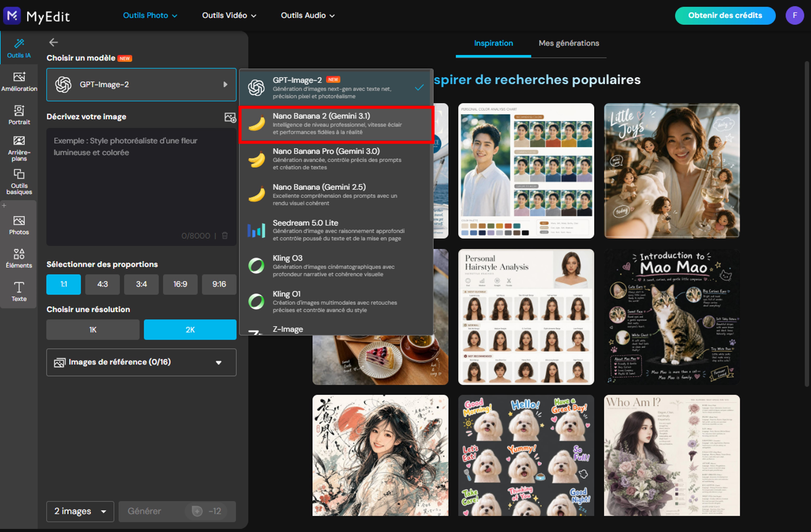This screenshot has height=532, width=811.
Task: Click the add image icon beside Décrivez votre image
Action: 230,118
